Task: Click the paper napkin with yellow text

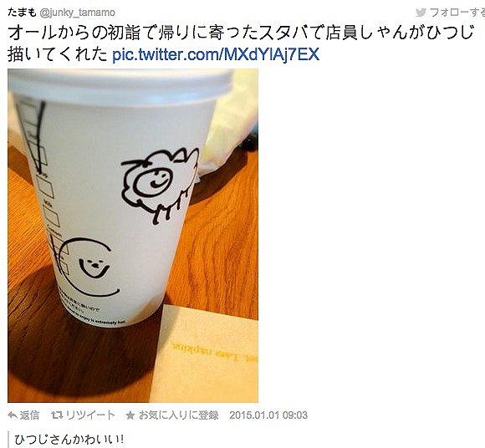Action: point(207,354)
